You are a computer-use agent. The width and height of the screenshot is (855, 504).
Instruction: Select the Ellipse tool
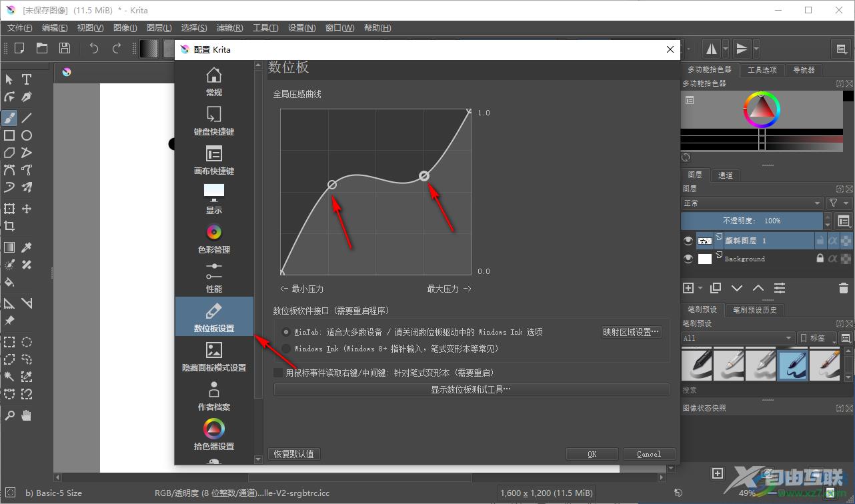pos(27,135)
